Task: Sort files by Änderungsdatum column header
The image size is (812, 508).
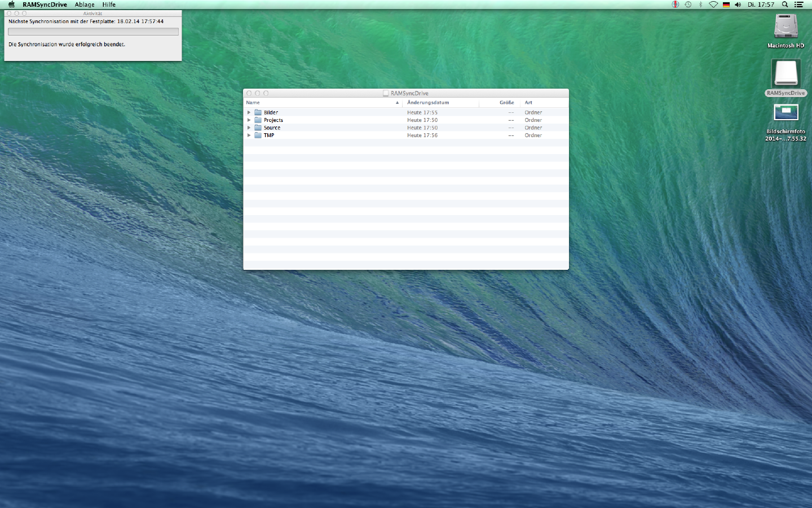Action: coord(429,103)
